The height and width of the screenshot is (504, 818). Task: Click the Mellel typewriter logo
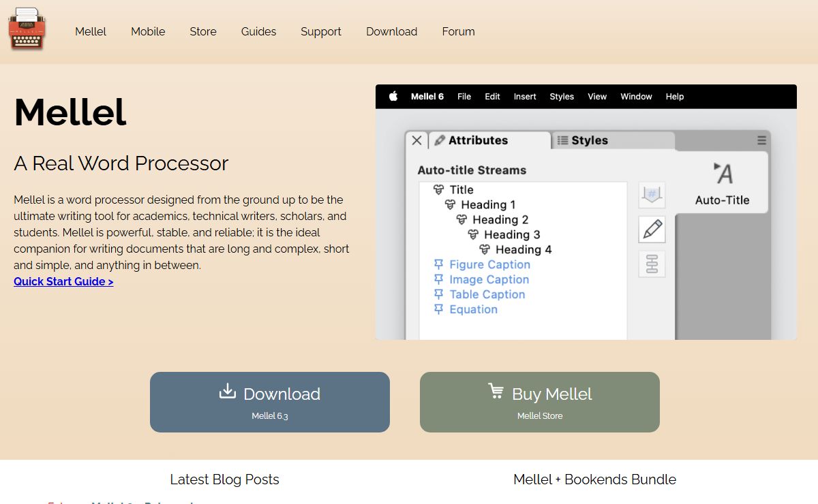click(27, 29)
